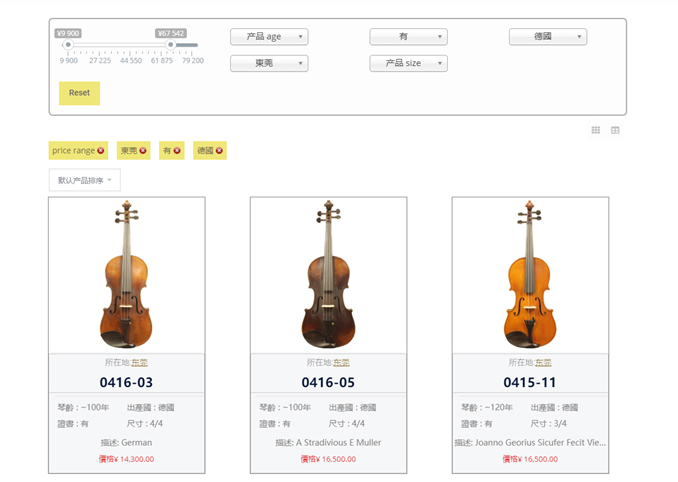
Task: Remove the 德國 filter tag
Action: [x=220, y=151]
